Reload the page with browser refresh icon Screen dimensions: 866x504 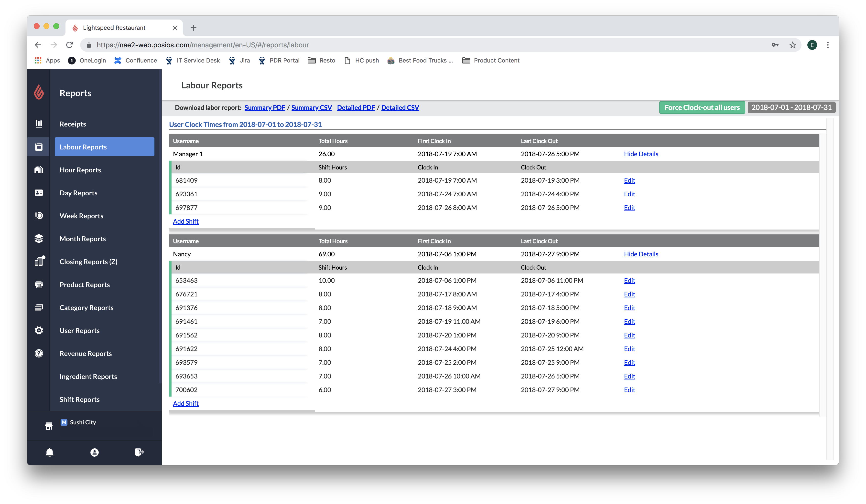70,45
